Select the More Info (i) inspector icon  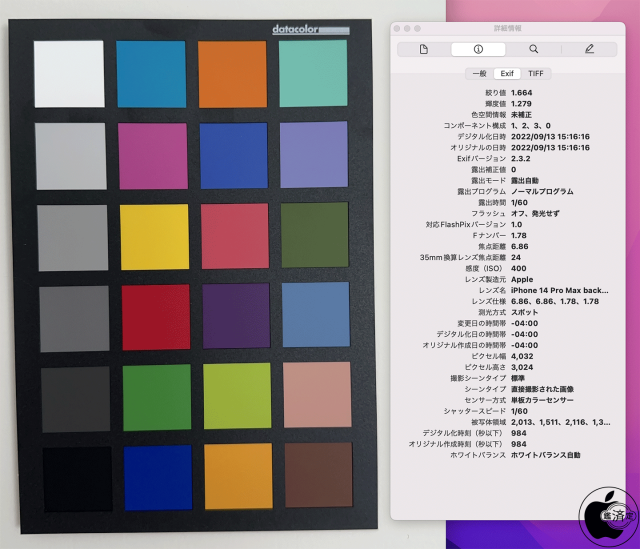(478, 49)
